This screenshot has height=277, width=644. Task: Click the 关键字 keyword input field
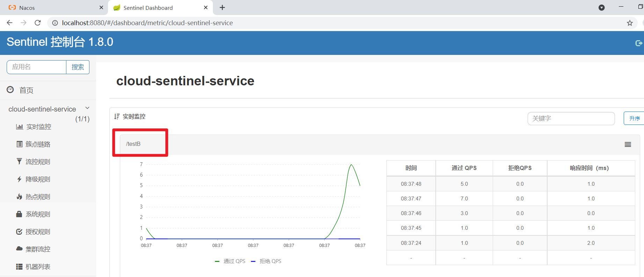[x=571, y=119]
